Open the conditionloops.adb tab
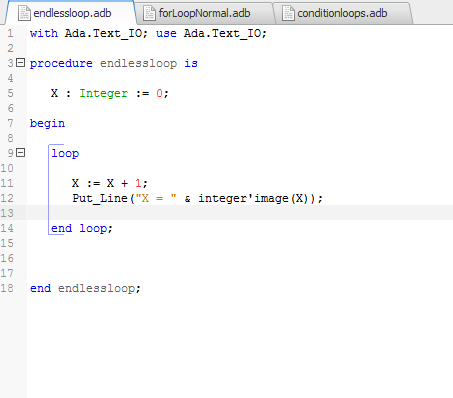The height and width of the screenshot is (398, 453). click(343, 13)
